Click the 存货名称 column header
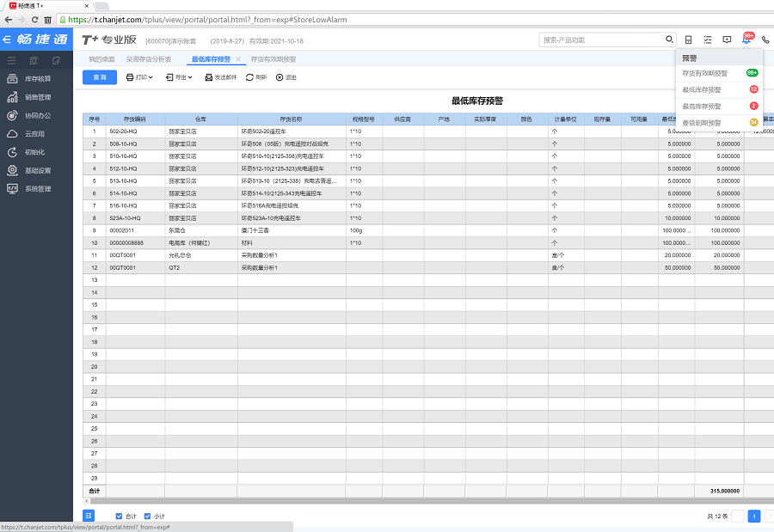 (x=292, y=119)
